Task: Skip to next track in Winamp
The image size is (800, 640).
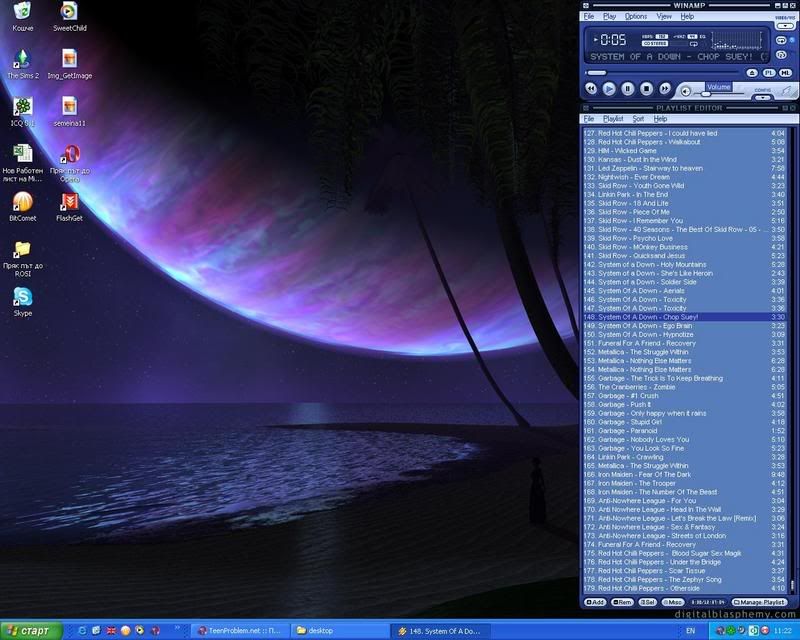Action: (x=665, y=89)
